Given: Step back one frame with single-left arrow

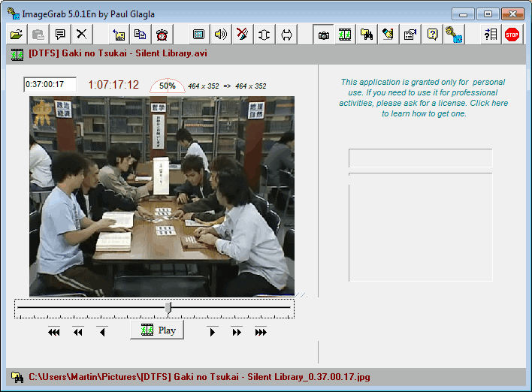Looking at the screenshot, I should click(102, 332).
